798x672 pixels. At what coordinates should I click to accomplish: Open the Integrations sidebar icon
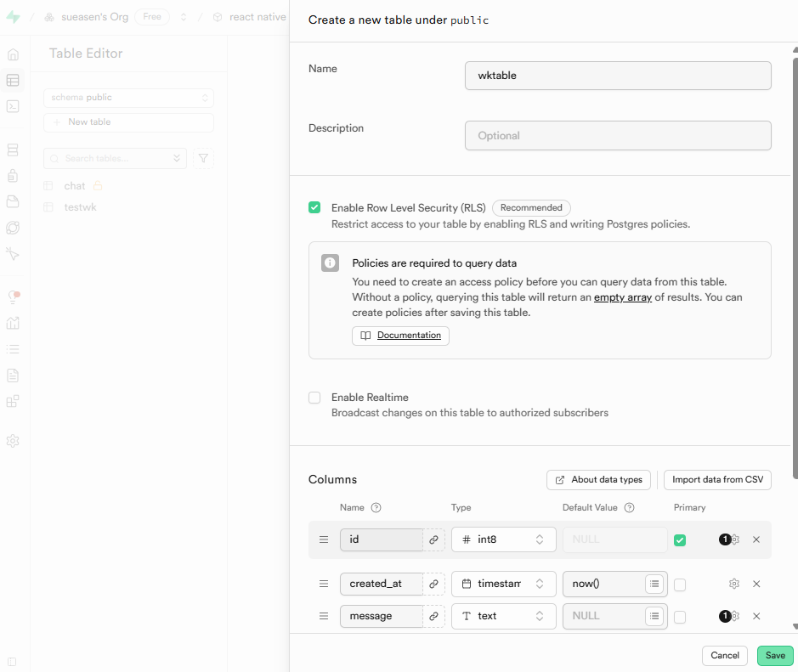point(13,401)
